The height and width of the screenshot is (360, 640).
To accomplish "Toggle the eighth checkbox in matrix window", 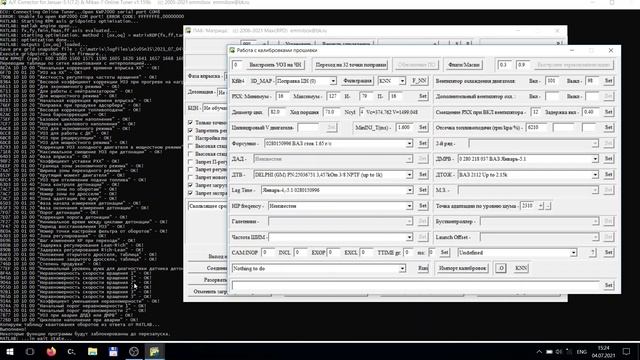I will point(191,177).
